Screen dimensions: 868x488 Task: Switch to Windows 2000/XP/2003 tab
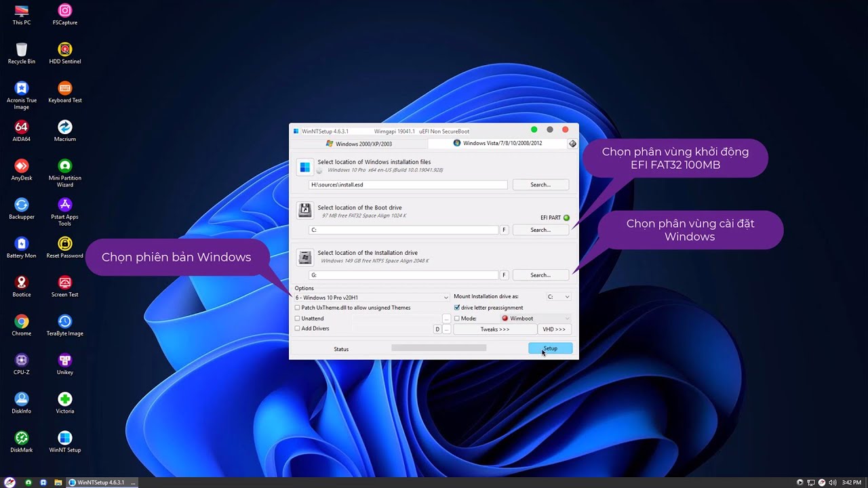click(358, 144)
